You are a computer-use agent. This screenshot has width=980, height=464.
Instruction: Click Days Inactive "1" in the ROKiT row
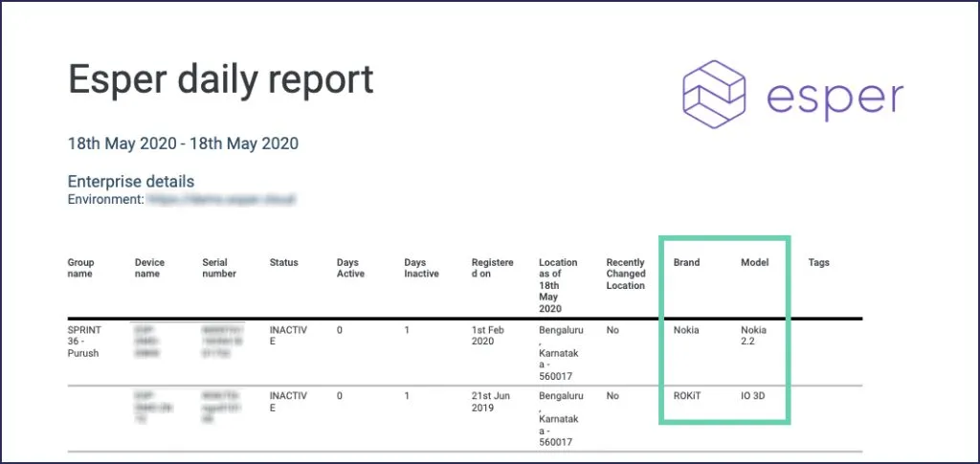[407, 396]
